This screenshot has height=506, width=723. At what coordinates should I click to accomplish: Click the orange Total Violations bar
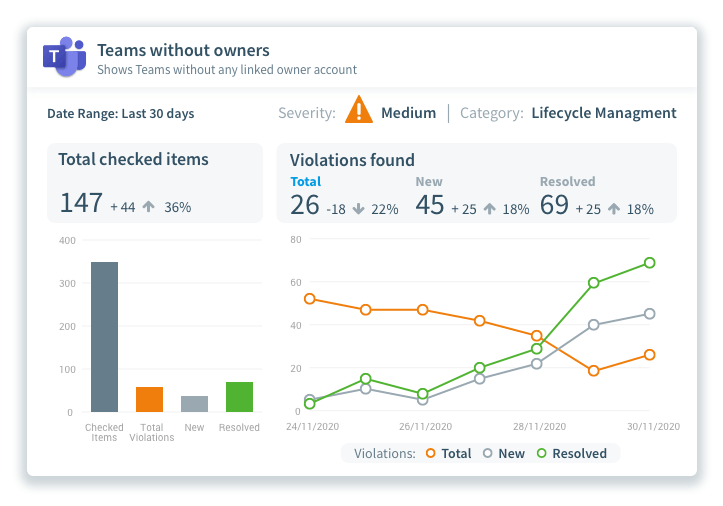coord(149,399)
